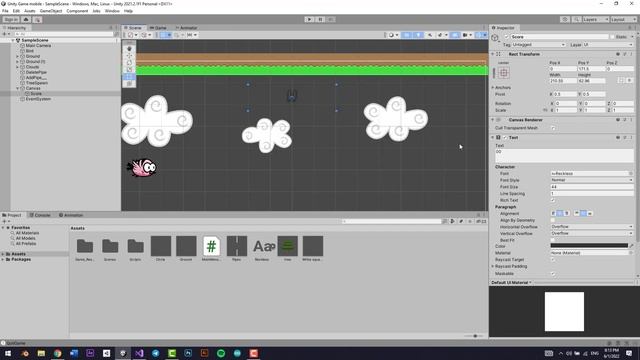Select center horizontal text alignment
Screen dimensions: 640x360
click(560, 213)
